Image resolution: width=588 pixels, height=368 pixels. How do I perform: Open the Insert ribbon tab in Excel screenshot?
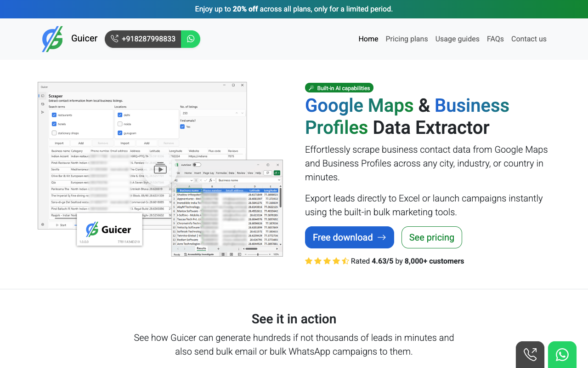(198, 173)
